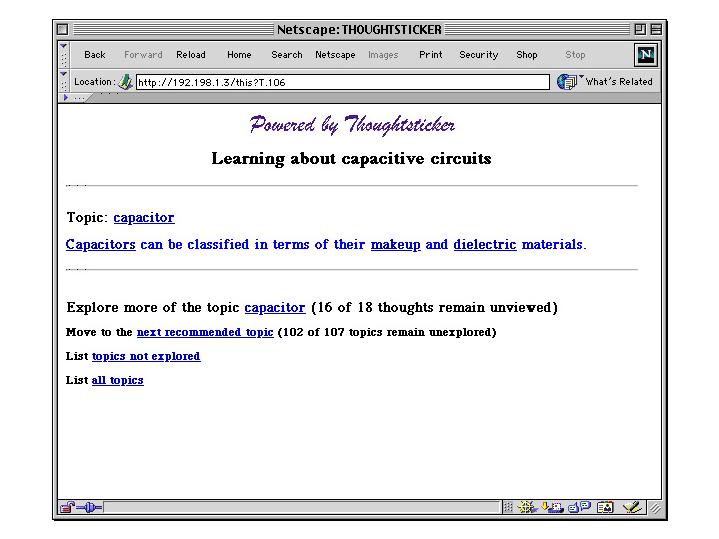Expand the collapsed personal toolbar triangle
The height and width of the screenshot is (539, 719).
point(66,97)
